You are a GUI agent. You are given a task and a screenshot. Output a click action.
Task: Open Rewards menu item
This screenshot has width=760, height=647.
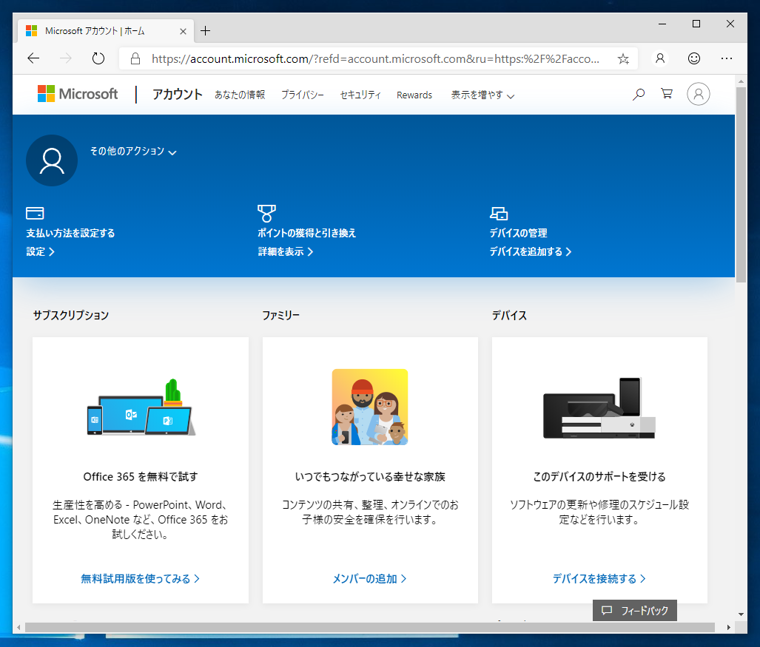pyautogui.click(x=414, y=95)
